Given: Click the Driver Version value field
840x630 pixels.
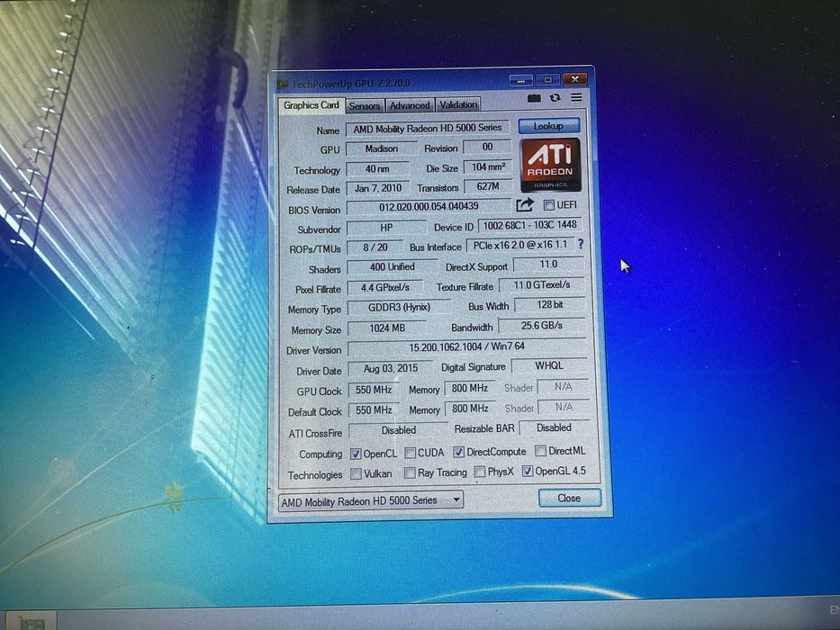Looking at the screenshot, I should [466, 347].
